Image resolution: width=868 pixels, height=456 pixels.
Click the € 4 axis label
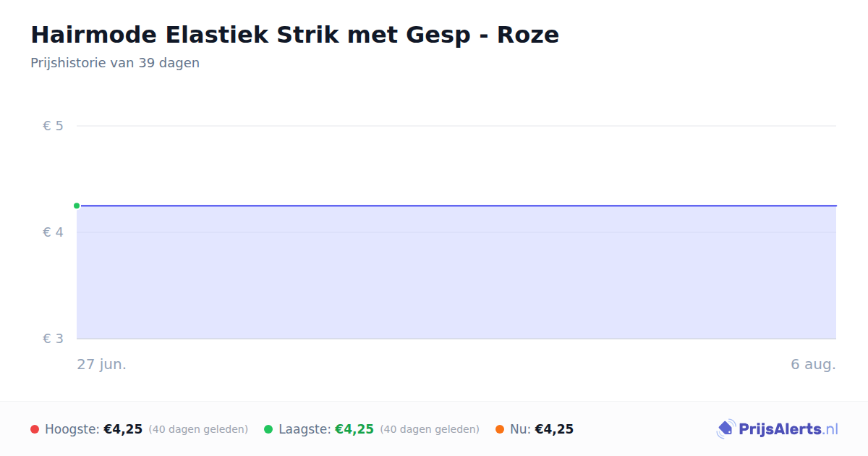point(53,232)
